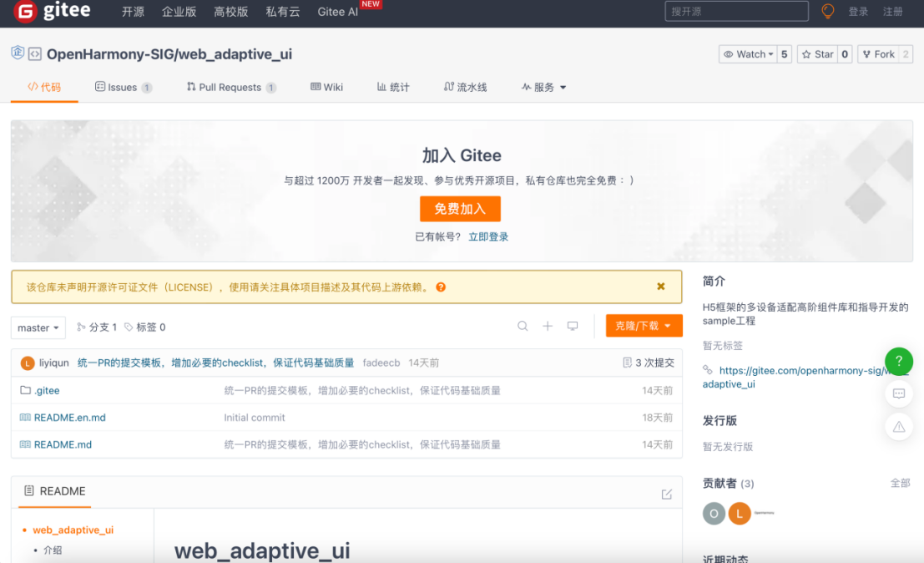Switch to the 代码 tab
The height and width of the screenshot is (563, 924).
pos(44,87)
